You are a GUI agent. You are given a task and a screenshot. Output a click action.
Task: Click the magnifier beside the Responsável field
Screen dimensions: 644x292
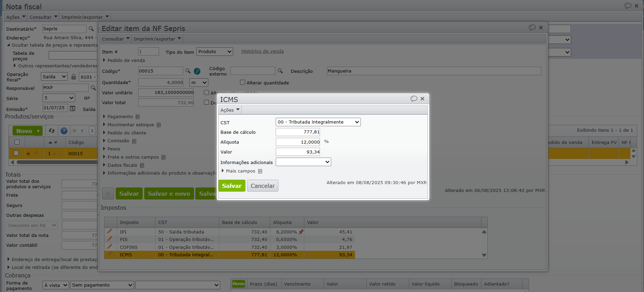pyautogui.click(x=93, y=88)
